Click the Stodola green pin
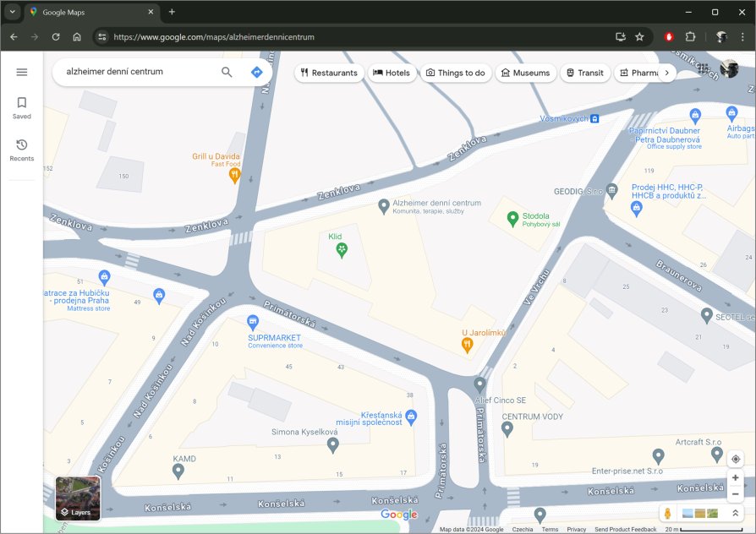Screen dimensions: 756x534 pyautogui.click(x=513, y=220)
